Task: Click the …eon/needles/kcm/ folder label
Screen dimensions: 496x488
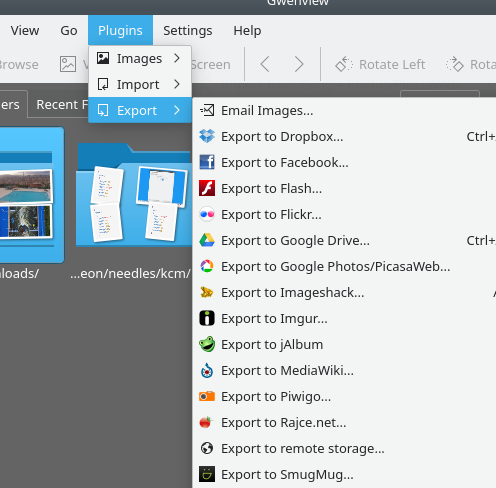Action: coord(130,273)
